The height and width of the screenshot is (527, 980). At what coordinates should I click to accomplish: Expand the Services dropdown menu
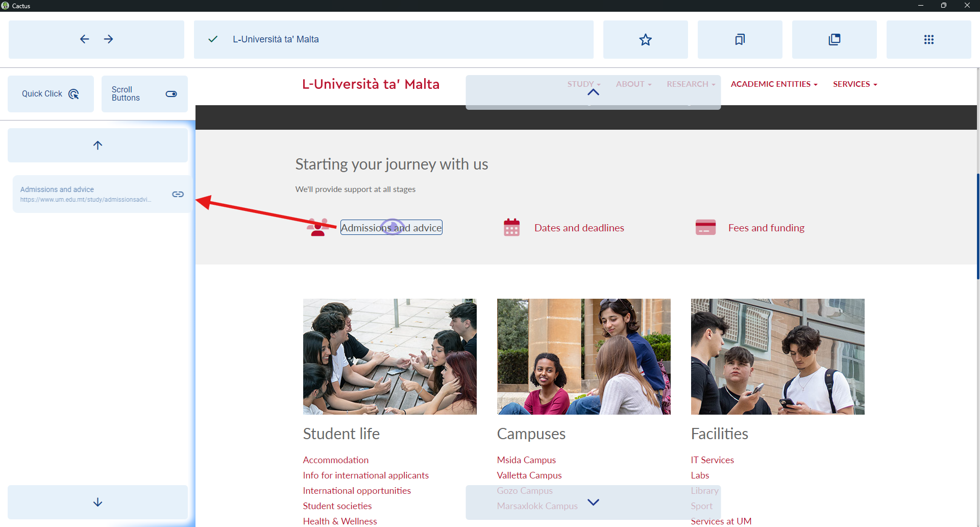854,84
